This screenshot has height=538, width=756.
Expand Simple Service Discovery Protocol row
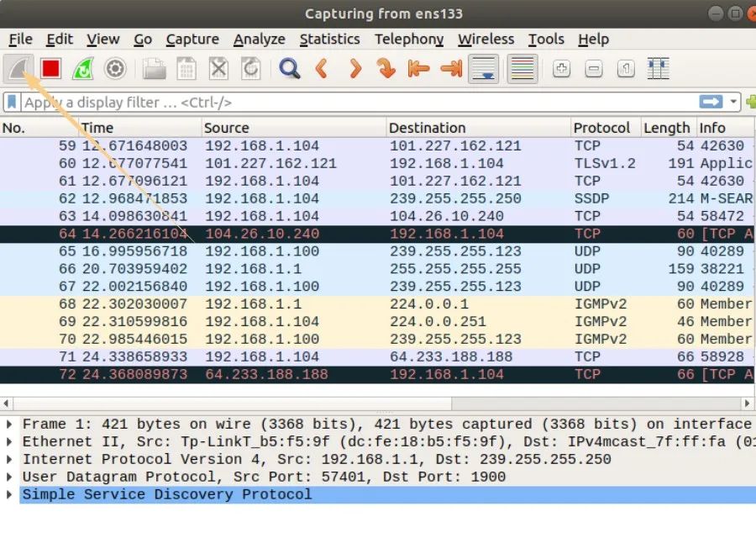[x=9, y=494]
